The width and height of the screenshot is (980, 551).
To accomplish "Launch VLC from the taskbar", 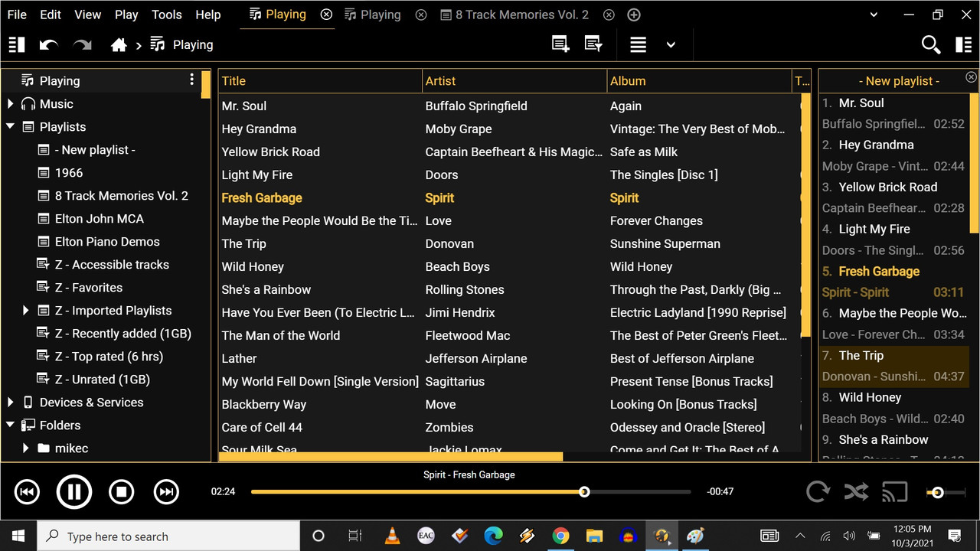I will click(x=392, y=536).
